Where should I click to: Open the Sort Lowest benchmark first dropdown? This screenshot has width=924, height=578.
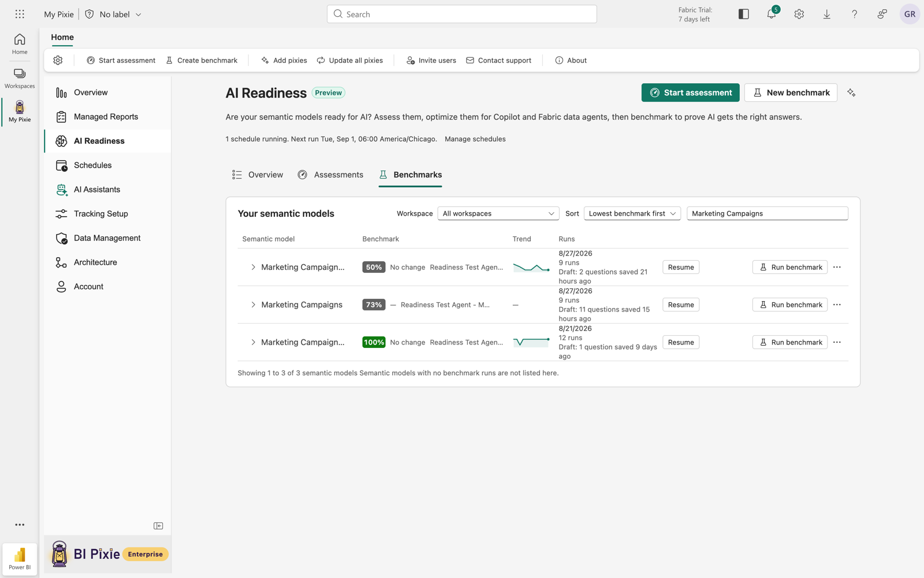point(632,213)
